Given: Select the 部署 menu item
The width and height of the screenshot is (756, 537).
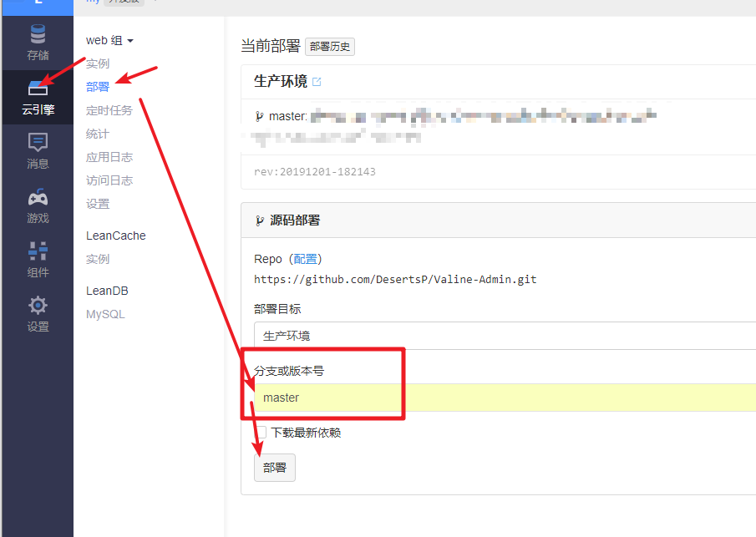Looking at the screenshot, I should (x=98, y=87).
